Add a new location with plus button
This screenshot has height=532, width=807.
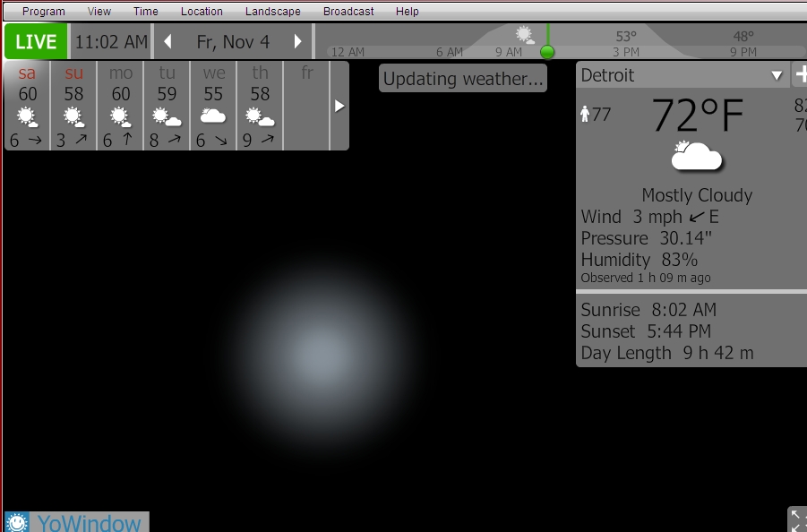pos(800,76)
